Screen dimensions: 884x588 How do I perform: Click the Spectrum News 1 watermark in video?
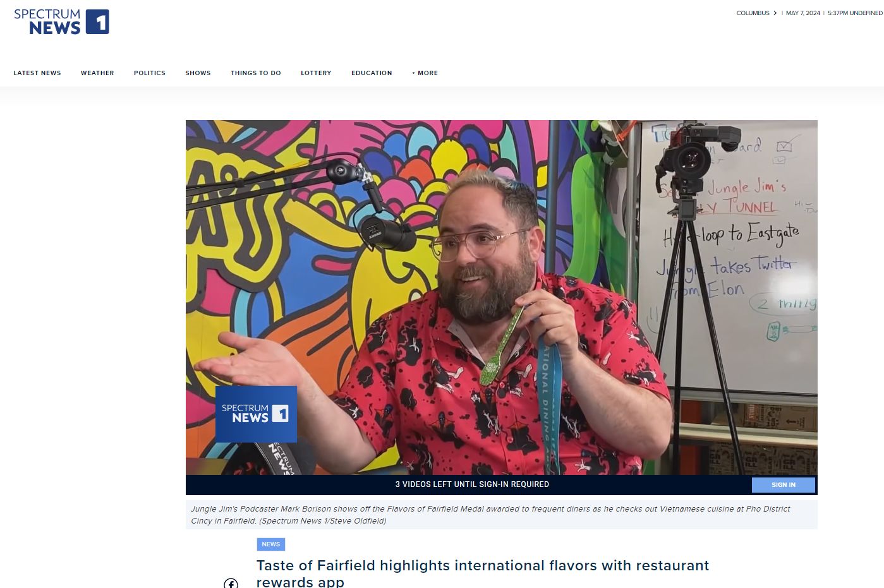256,414
